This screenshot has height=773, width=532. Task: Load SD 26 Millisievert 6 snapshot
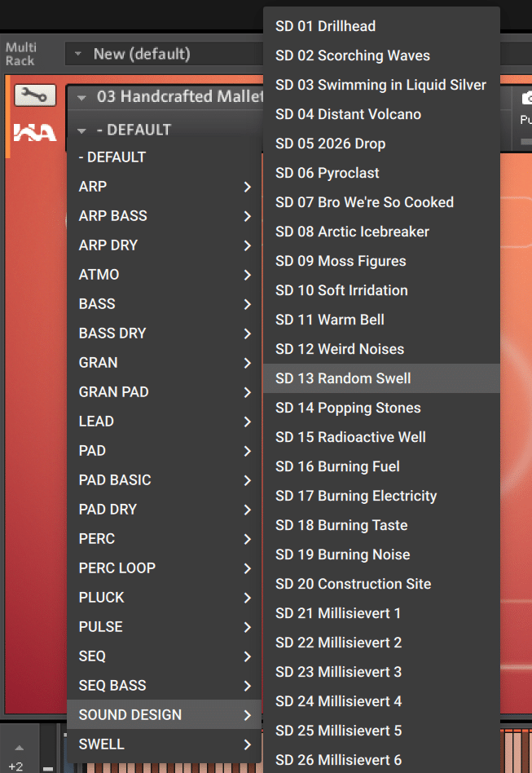pos(382,759)
